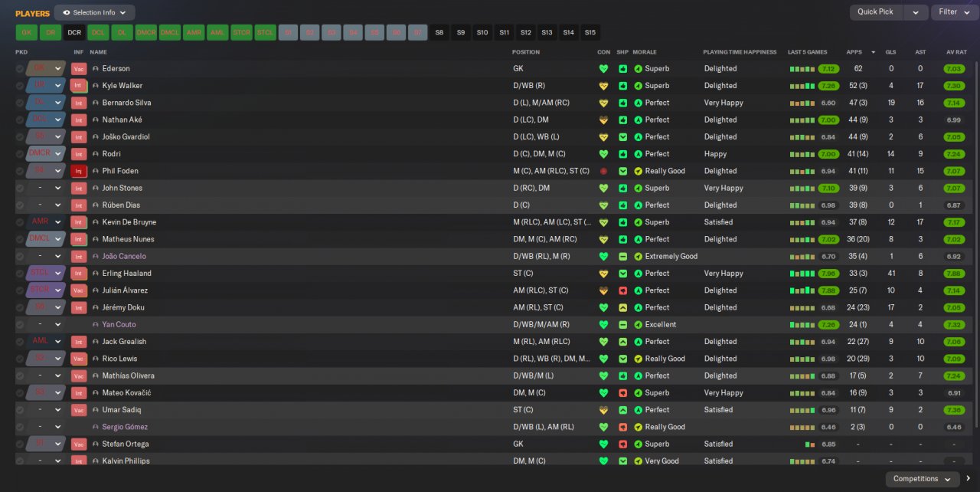The width and height of the screenshot is (980, 492).
Task: Click Phil Foden's red condition icon
Action: click(603, 172)
